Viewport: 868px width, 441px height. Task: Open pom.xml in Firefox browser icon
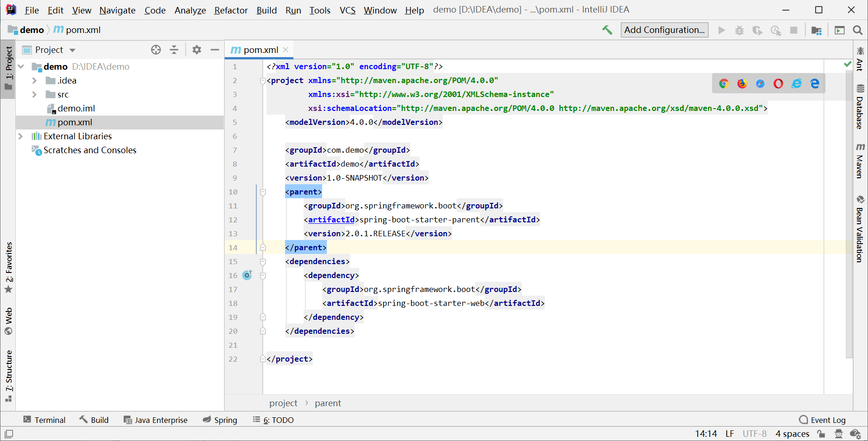[x=742, y=84]
